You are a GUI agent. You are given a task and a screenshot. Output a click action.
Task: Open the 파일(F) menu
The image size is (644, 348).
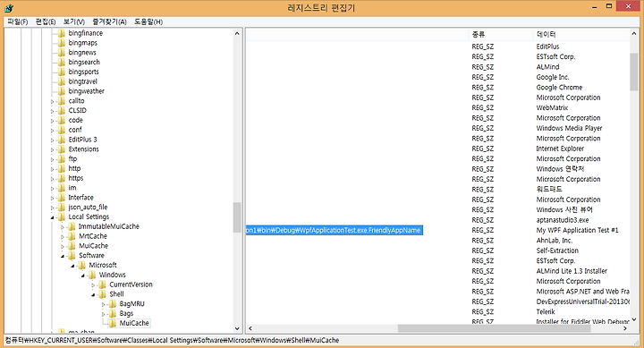click(17, 21)
